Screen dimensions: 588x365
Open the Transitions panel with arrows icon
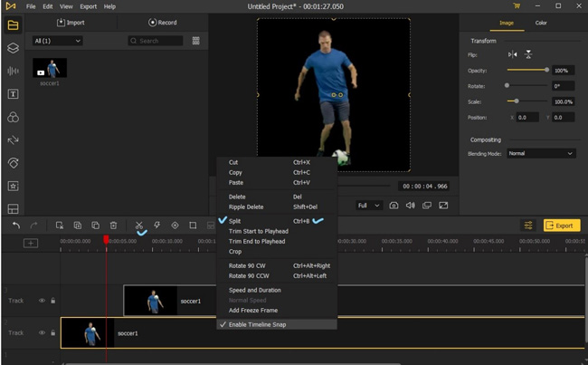13,140
